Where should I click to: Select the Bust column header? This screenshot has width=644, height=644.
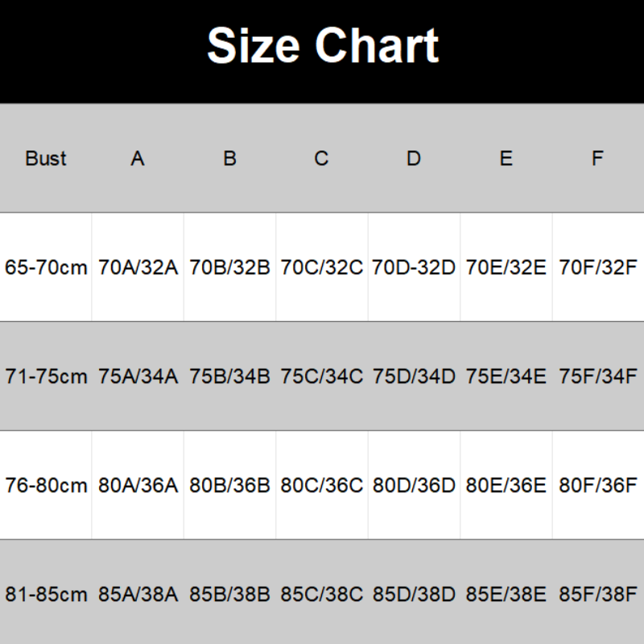tap(46, 159)
